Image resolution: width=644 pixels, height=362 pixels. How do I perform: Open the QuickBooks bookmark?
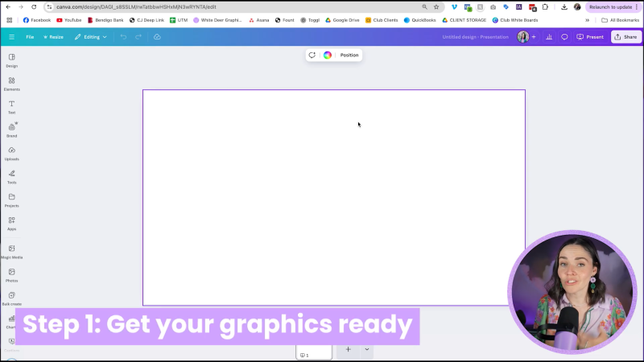point(419,20)
